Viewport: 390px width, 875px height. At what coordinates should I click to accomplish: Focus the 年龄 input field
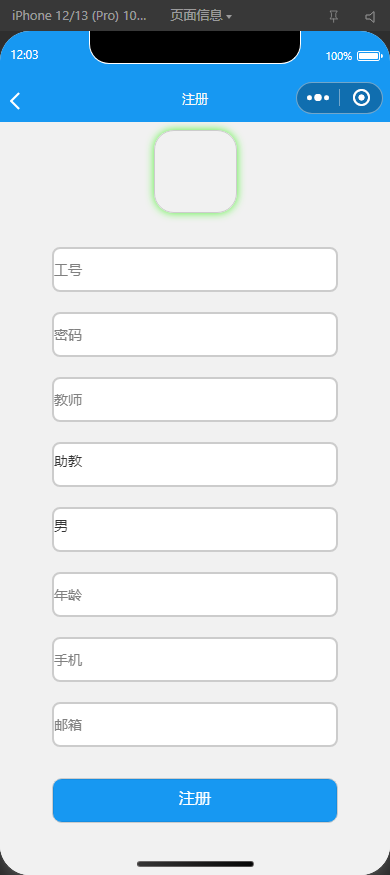195,594
